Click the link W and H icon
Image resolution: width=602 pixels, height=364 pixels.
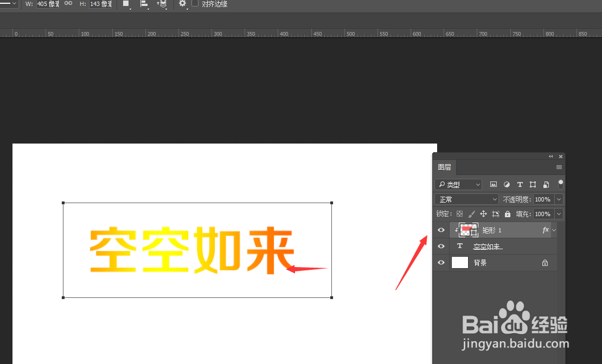pyautogui.click(x=68, y=4)
